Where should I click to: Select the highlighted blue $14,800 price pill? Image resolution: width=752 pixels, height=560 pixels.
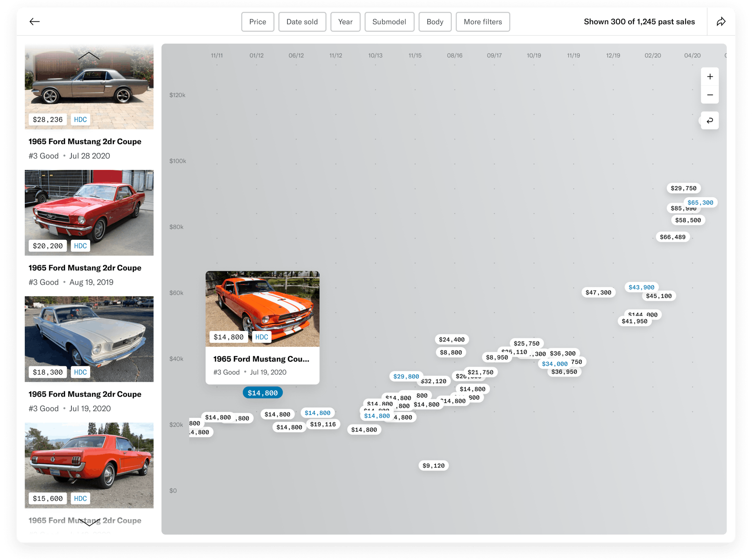pos(263,393)
